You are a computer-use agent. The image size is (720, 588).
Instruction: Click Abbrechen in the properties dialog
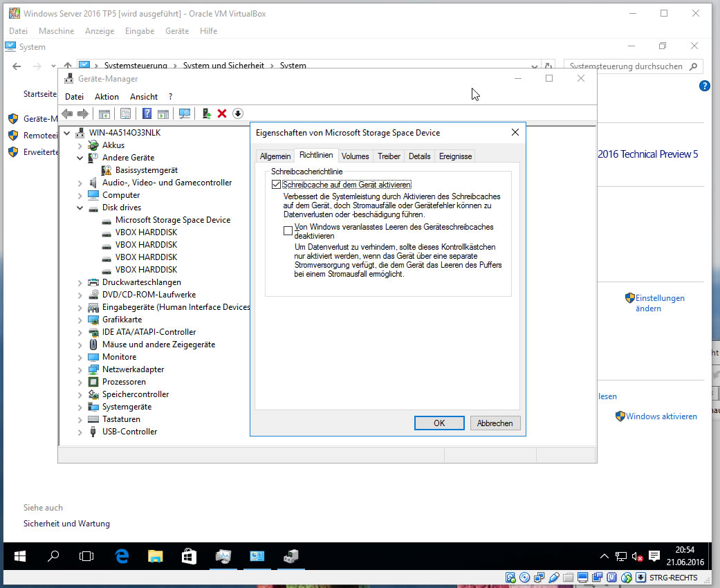[495, 423]
